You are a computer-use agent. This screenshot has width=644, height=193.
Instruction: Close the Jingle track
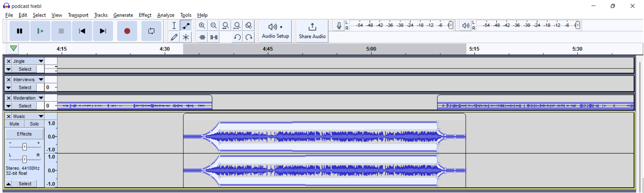click(x=9, y=61)
